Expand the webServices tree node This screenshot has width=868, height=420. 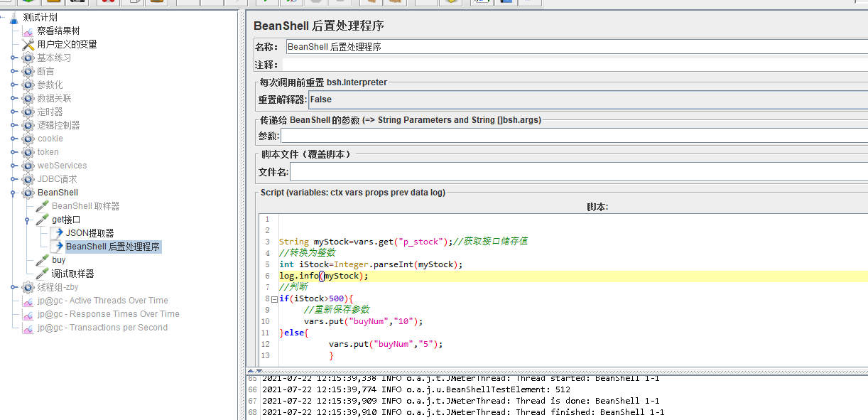tap(13, 166)
